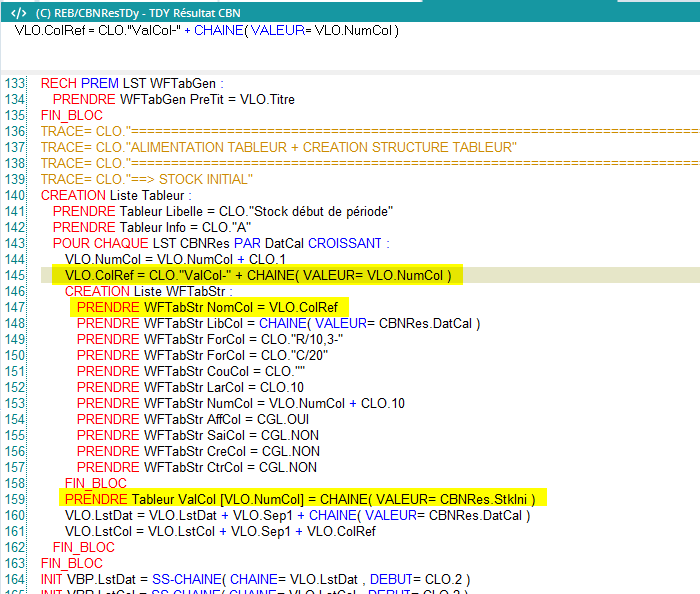
Task: Click the INIT VBP.LstDat line 164
Action: (255, 579)
